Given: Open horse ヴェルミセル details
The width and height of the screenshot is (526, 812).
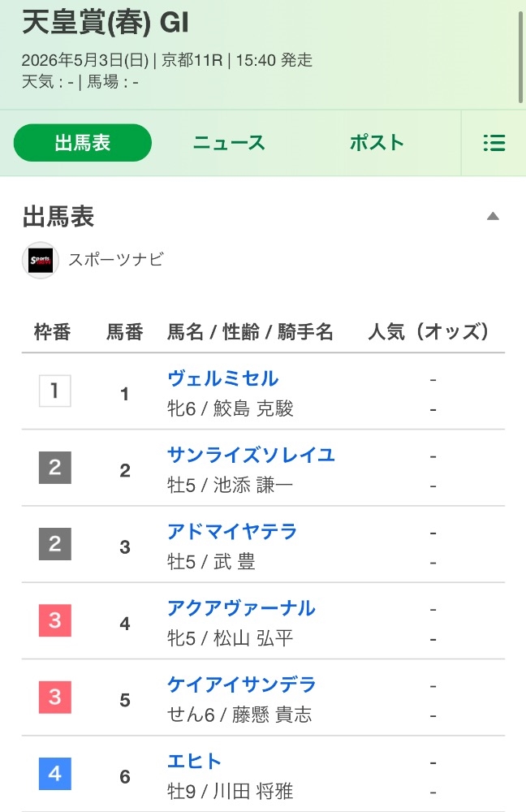Looking at the screenshot, I should (x=222, y=378).
